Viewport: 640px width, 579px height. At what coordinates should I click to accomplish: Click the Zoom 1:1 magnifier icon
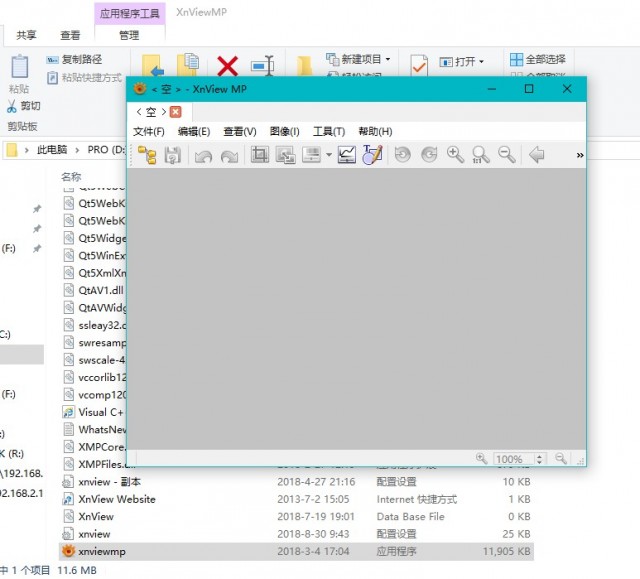(x=481, y=155)
